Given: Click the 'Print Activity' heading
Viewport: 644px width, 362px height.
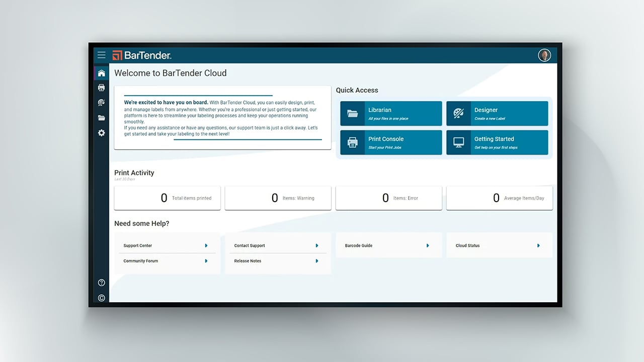Looking at the screenshot, I should (134, 172).
